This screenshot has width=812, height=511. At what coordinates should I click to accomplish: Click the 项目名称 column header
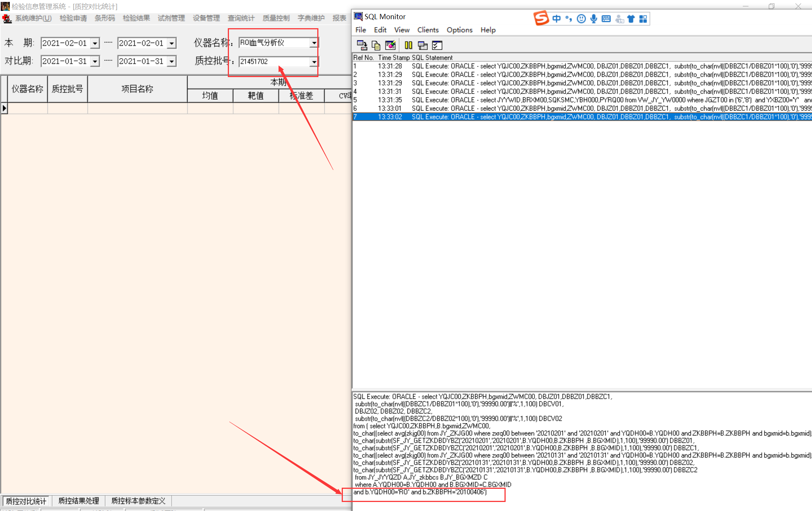[x=137, y=89]
